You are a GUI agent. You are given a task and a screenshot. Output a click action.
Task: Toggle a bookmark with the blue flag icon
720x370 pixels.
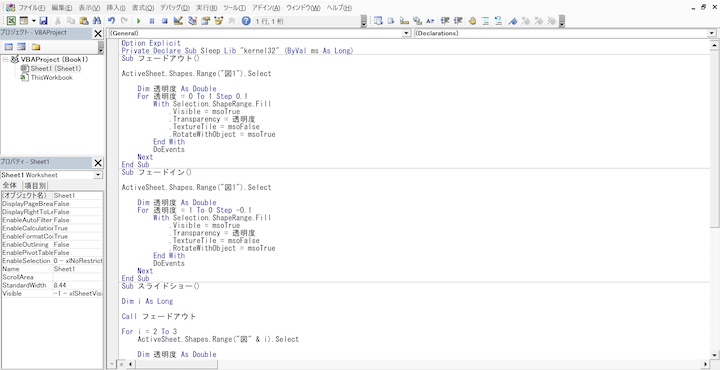pyautogui.click(x=513, y=21)
